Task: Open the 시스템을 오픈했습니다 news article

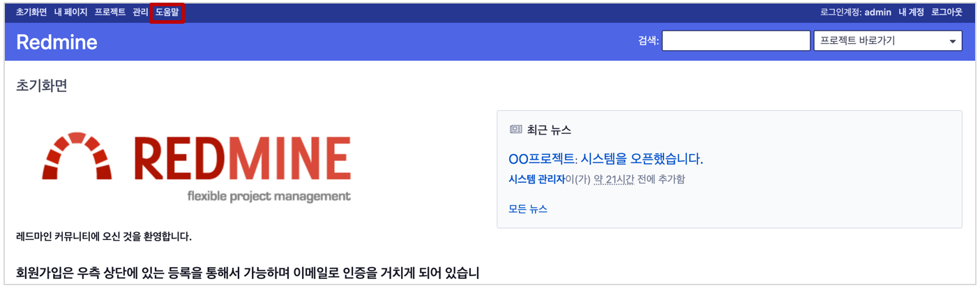Action: tap(642, 159)
